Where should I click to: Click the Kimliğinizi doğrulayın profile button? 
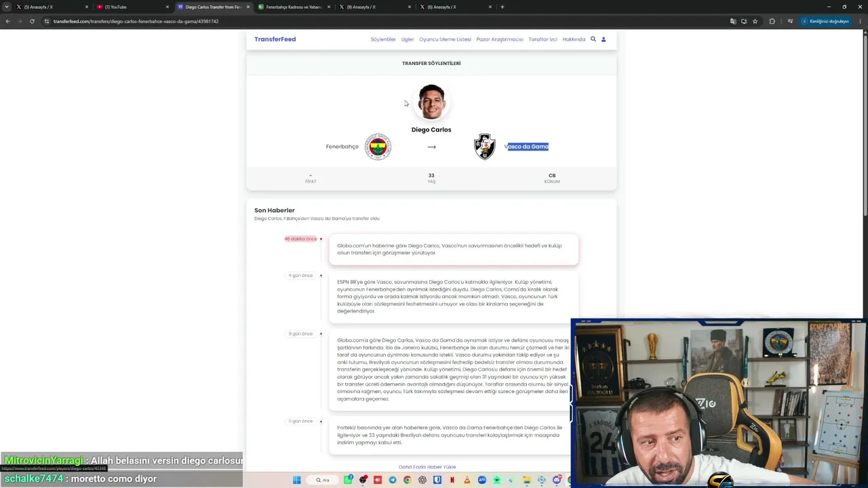(825, 21)
